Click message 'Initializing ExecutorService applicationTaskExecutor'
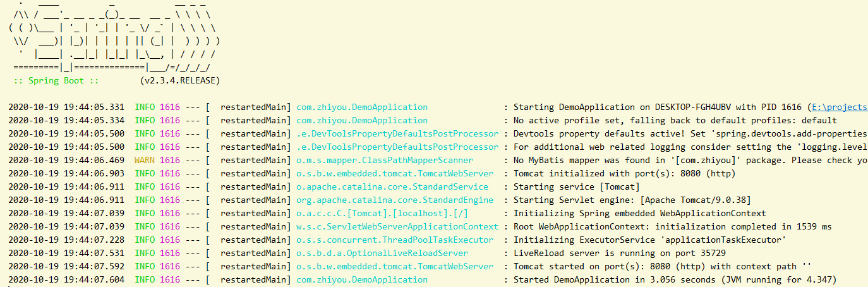Viewport: 868px width, 287px height. 650,240
